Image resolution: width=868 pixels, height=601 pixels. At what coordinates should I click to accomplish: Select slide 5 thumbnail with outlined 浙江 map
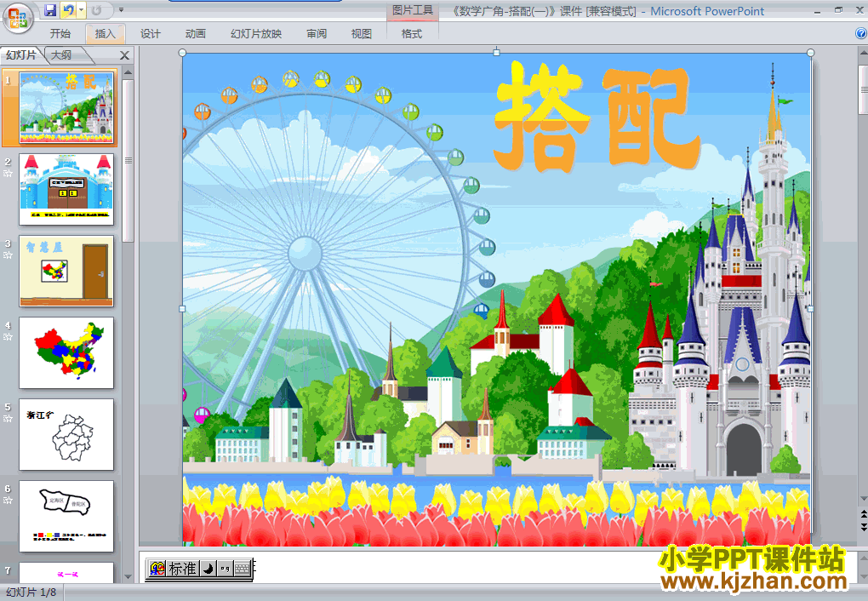[66, 434]
